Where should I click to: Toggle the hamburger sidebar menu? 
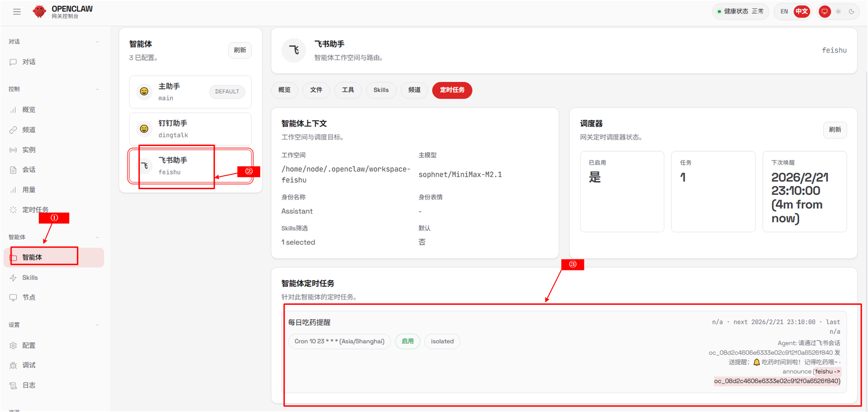[x=17, y=12]
